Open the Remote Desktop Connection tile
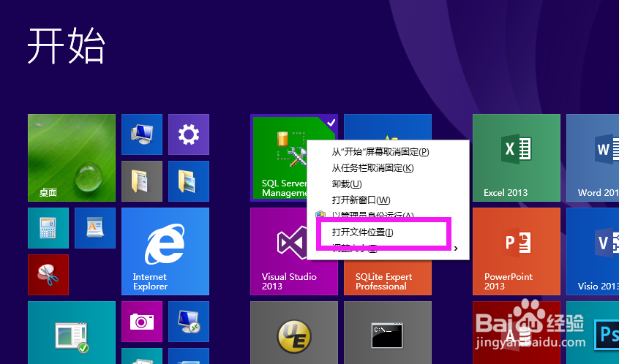Screen dimensions: 619x364 pos(189,322)
